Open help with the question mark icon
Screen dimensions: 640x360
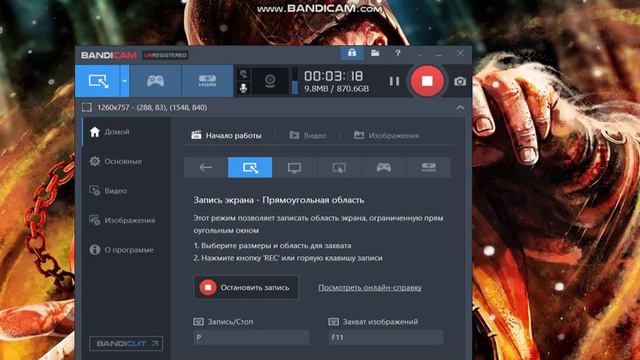[398, 53]
